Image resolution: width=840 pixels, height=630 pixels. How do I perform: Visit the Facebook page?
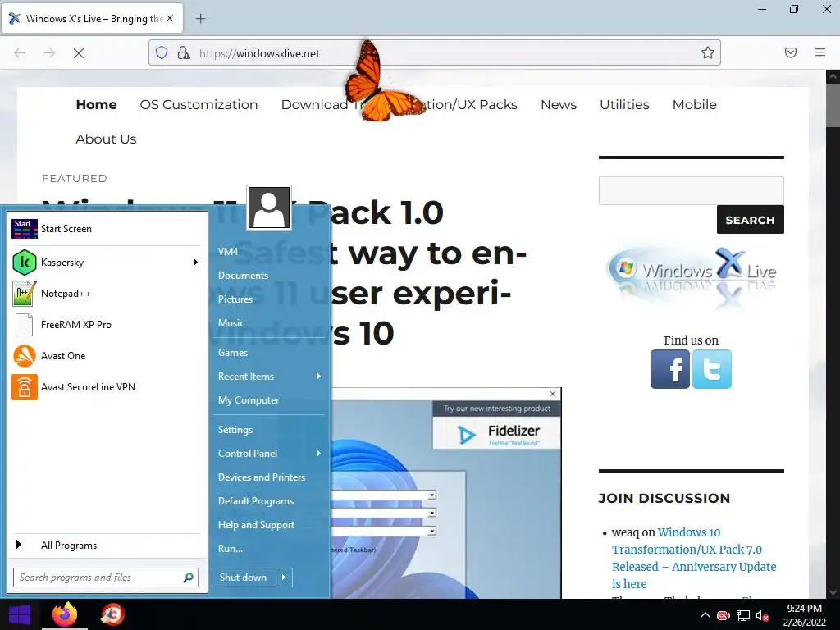[669, 369]
